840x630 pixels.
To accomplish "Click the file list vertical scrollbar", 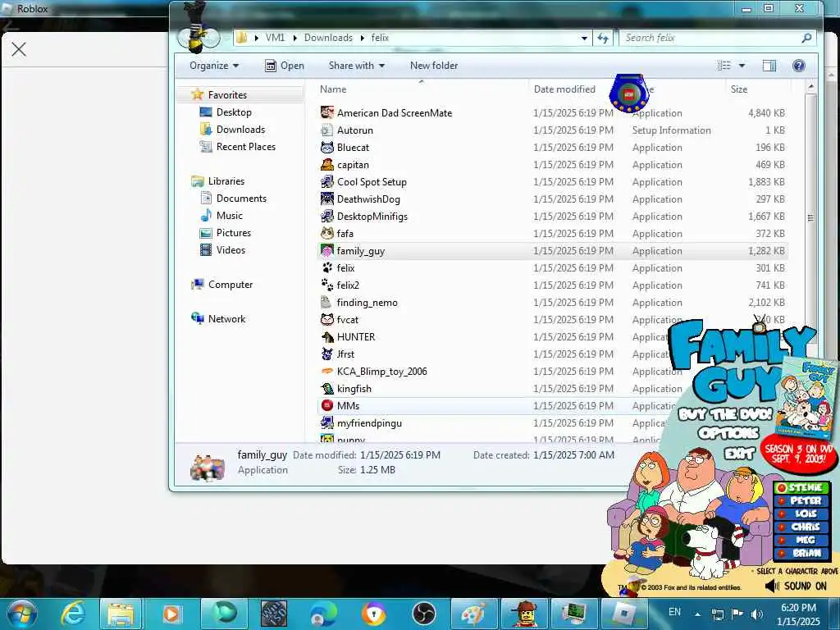I will pos(810,217).
